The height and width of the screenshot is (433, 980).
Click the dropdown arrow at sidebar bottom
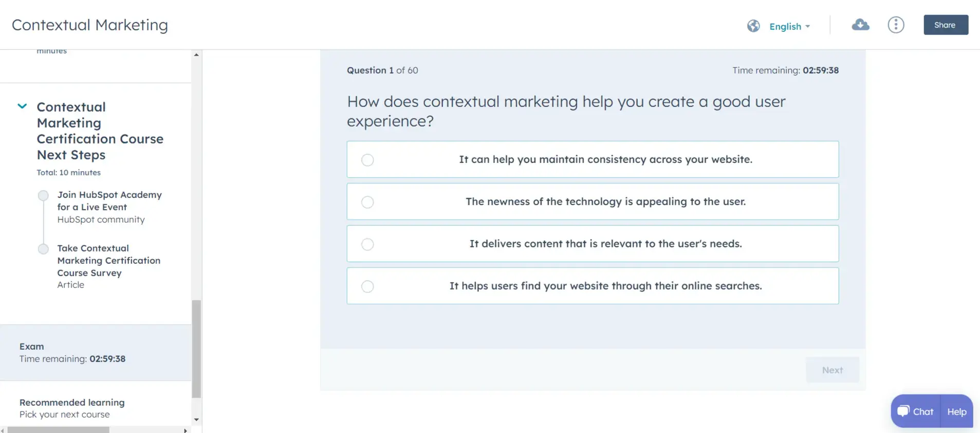coord(196,420)
